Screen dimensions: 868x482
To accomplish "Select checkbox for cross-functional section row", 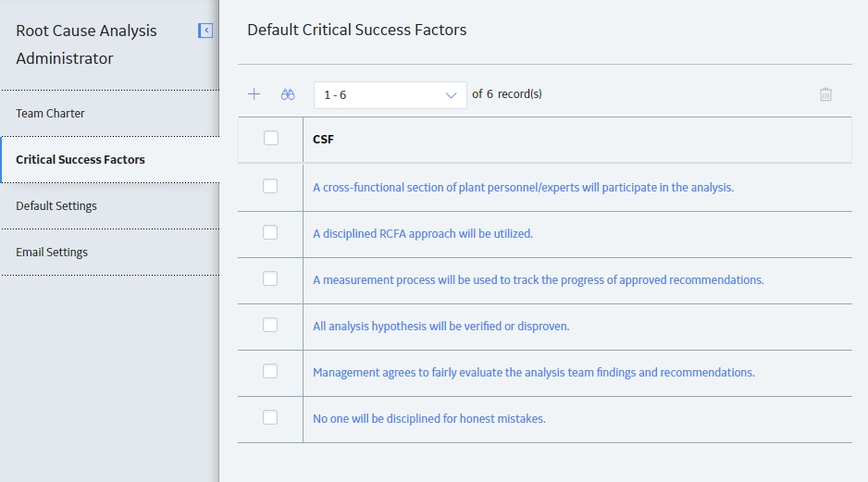I will [270, 187].
